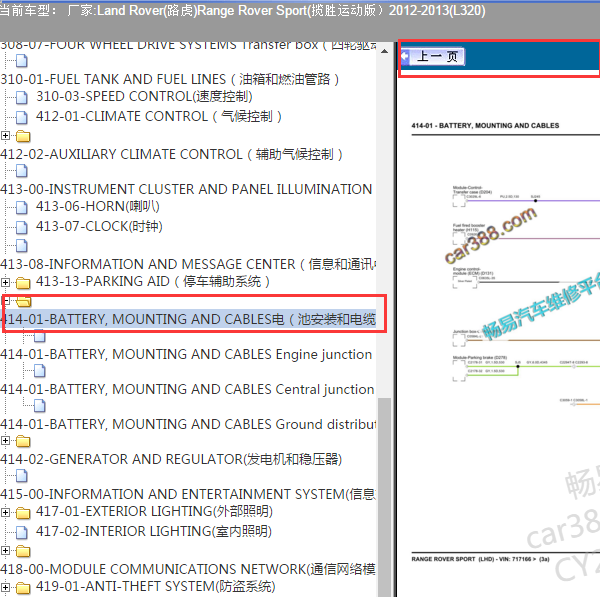
Task: Select 415-00-INFORMATION AND ENTERTAINMENT SYSTEM entry
Action: click(x=188, y=494)
